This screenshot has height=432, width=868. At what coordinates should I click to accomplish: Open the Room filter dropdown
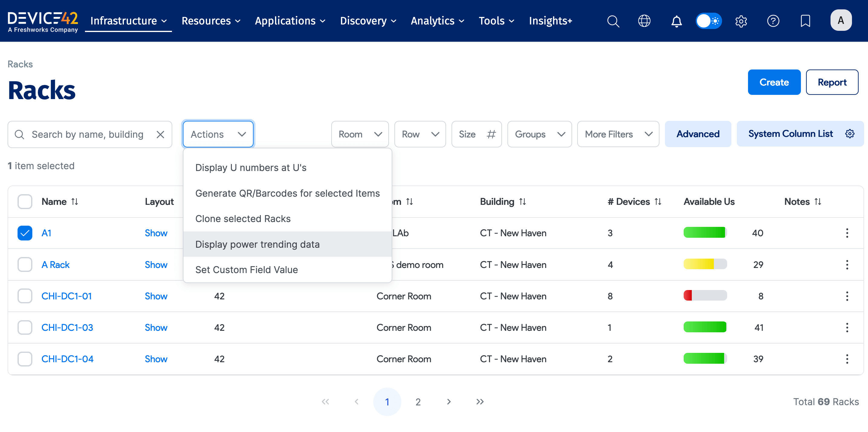tap(360, 134)
